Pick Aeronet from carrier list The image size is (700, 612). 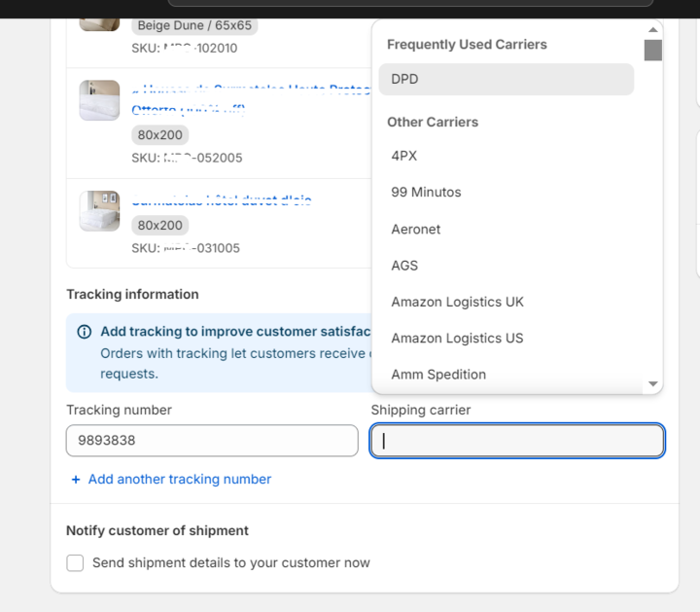[416, 230]
